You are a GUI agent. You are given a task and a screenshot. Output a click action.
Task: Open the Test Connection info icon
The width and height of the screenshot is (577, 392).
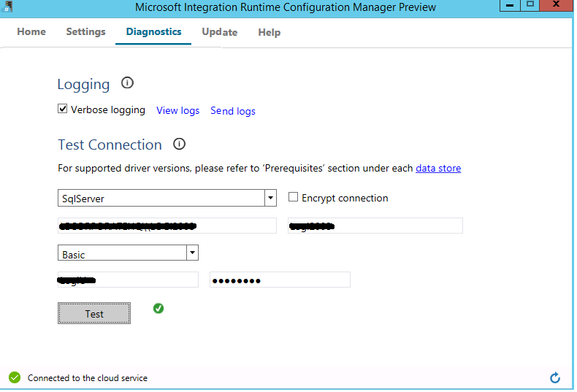179,144
